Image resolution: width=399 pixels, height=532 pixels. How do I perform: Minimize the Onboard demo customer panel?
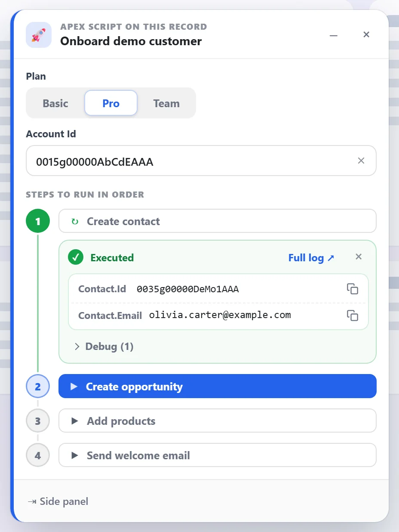[x=334, y=35]
